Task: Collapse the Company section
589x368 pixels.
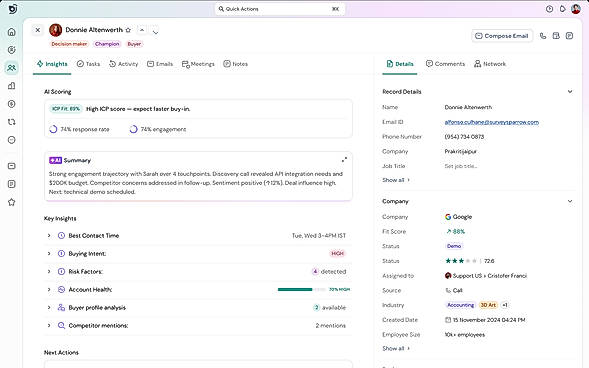Action: point(570,201)
